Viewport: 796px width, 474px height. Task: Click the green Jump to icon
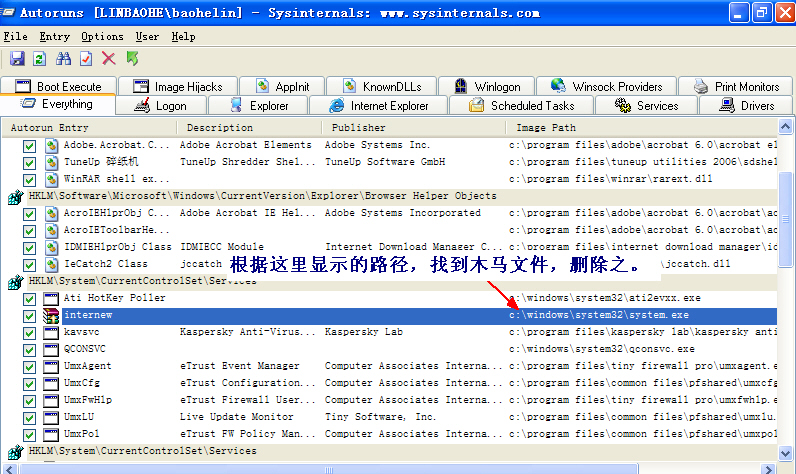(132, 58)
